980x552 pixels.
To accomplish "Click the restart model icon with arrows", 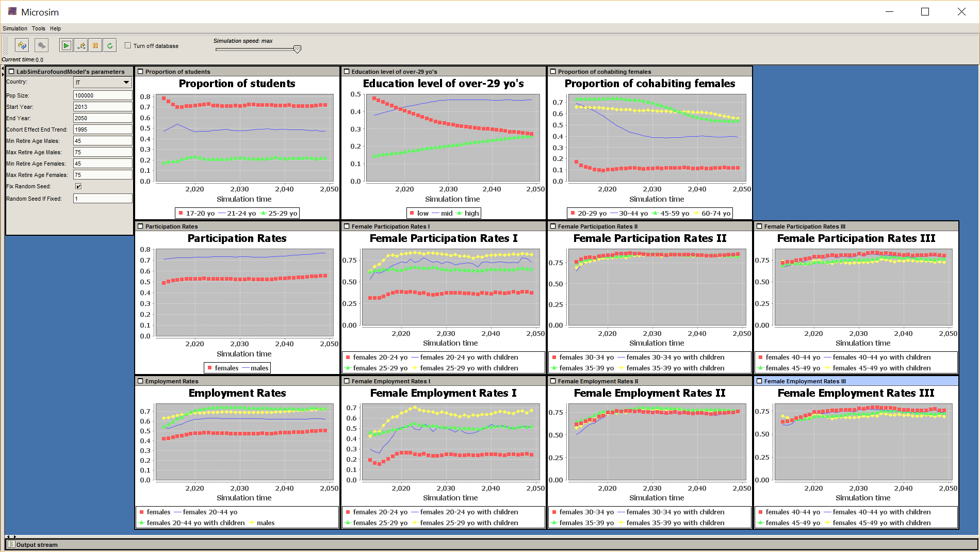I will (22, 45).
